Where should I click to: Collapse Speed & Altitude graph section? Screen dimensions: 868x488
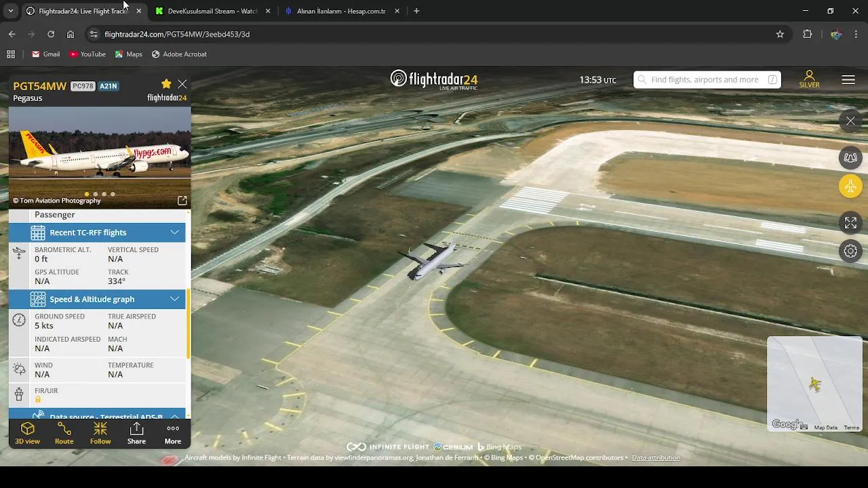click(174, 299)
